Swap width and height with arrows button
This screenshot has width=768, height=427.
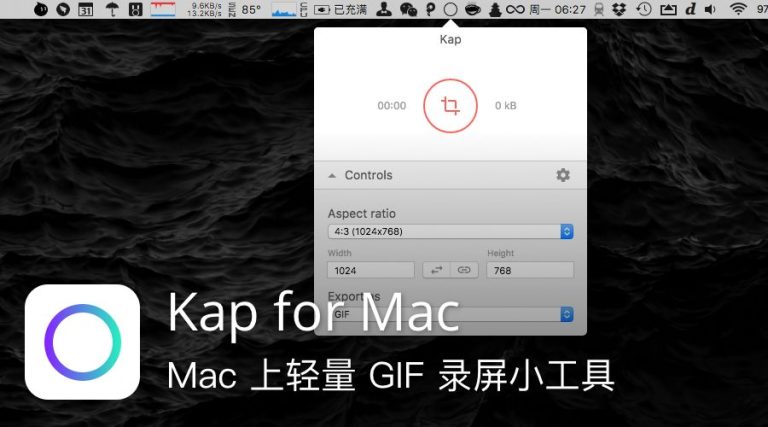(436, 270)
